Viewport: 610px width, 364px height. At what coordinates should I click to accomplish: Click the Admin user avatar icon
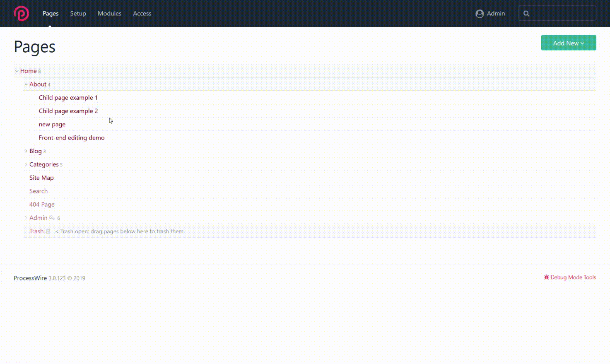[x=480, y=14]
